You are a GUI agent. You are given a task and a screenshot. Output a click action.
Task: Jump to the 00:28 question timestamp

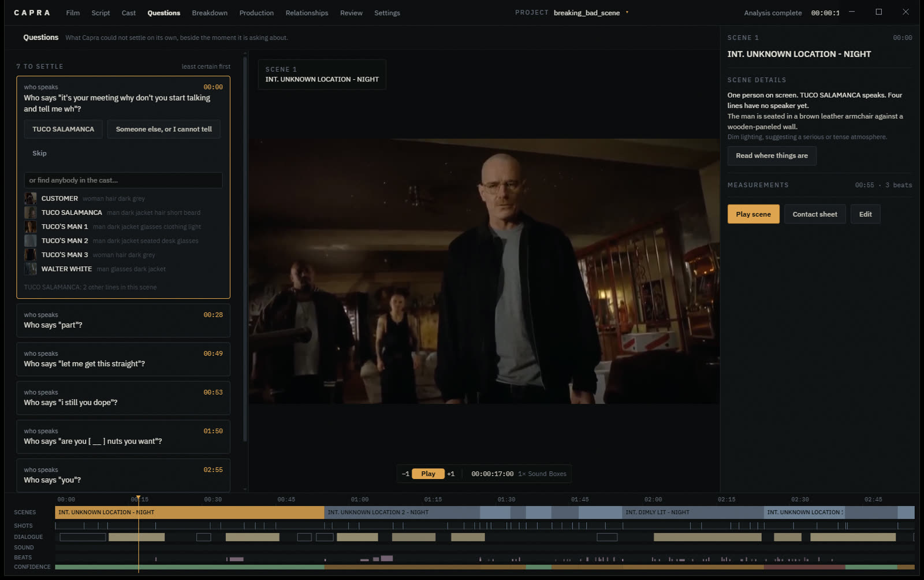click(x=213, y=315)
